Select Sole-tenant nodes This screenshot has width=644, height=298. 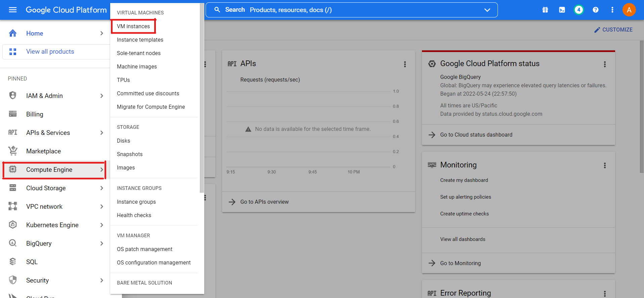139,53
